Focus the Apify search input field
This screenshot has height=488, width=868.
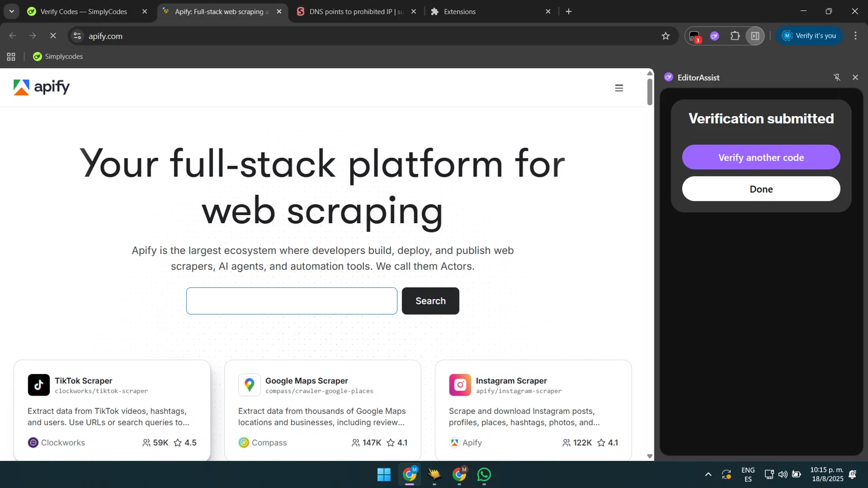292,301
